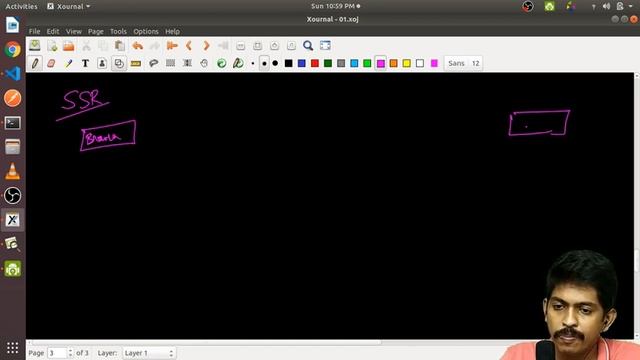
Task: Select the Pen tool
Action: pyautogui.click(x=35, y=63)
